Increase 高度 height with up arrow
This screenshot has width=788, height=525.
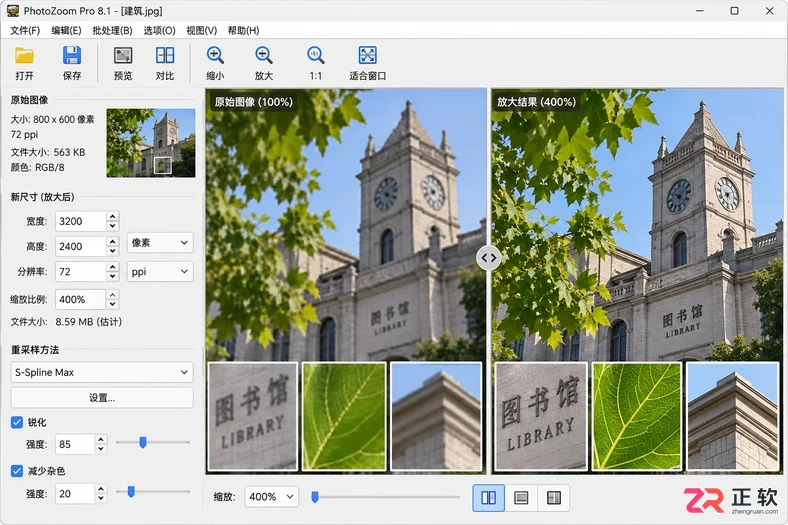(113, 242)
